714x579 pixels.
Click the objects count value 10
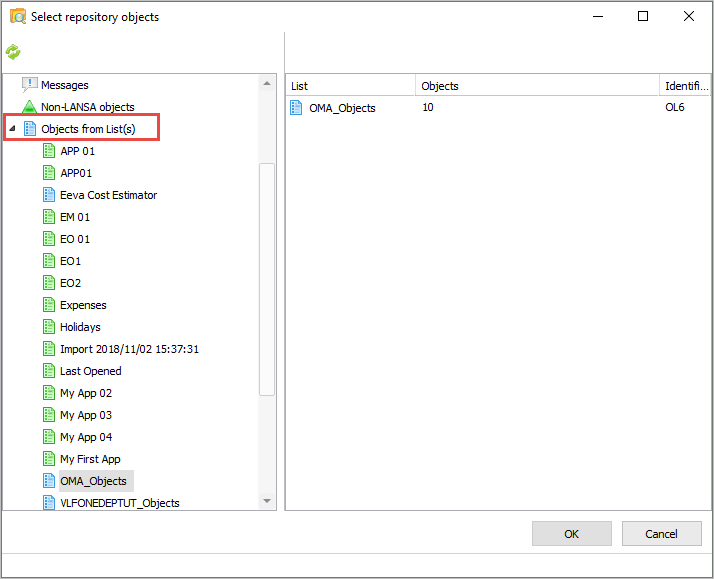[x=428, y=107]
